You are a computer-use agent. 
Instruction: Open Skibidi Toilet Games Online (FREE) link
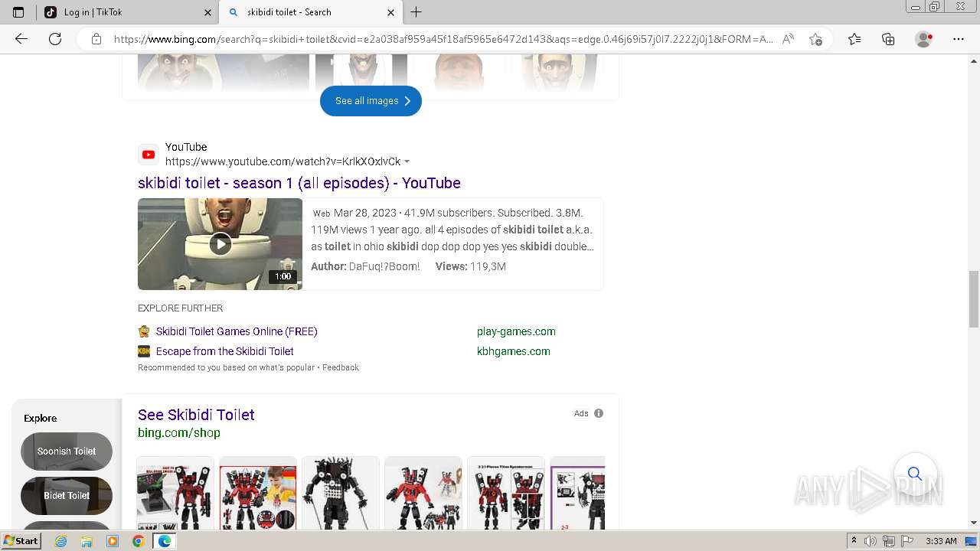coord(237,331)
